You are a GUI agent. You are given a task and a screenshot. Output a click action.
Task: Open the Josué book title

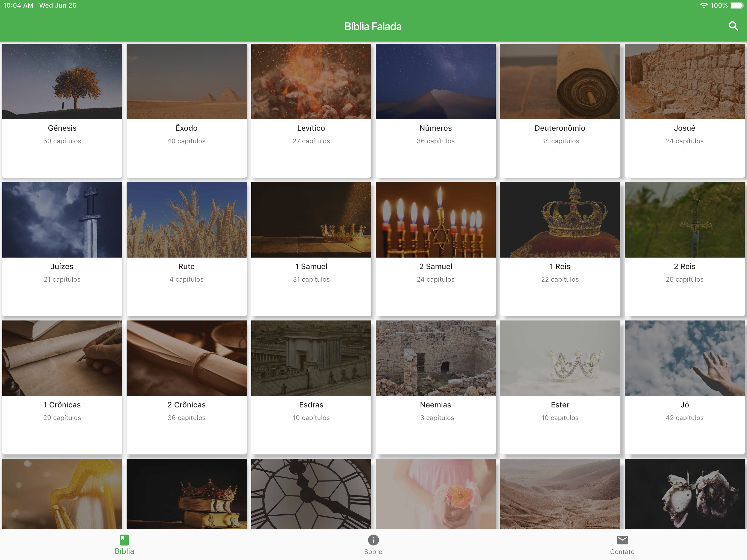(x=684, y=128)
